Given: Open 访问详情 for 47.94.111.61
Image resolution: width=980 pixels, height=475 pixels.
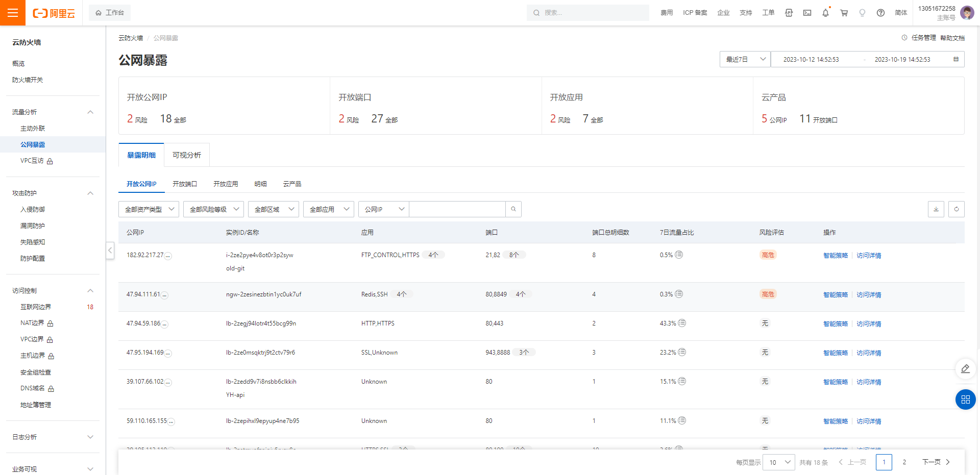Looking at the screenshot, I should pyautogui.click(x=869, y=295).
